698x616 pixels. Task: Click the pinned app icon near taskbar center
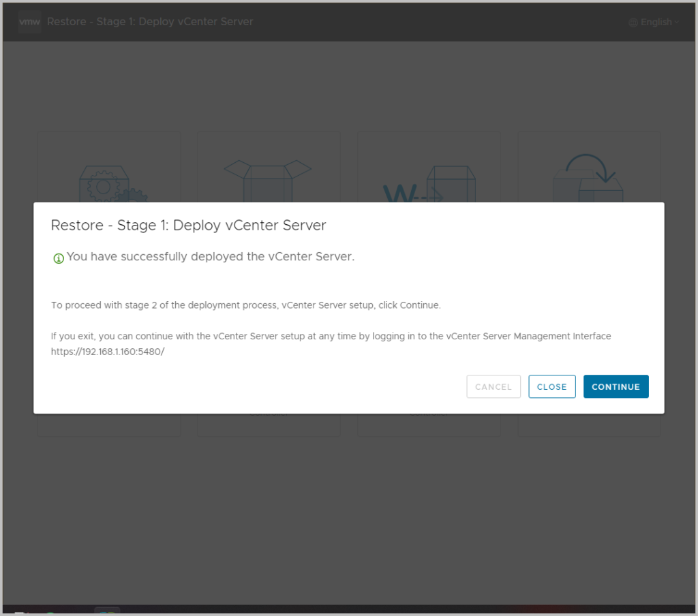[x=107, y=611]
